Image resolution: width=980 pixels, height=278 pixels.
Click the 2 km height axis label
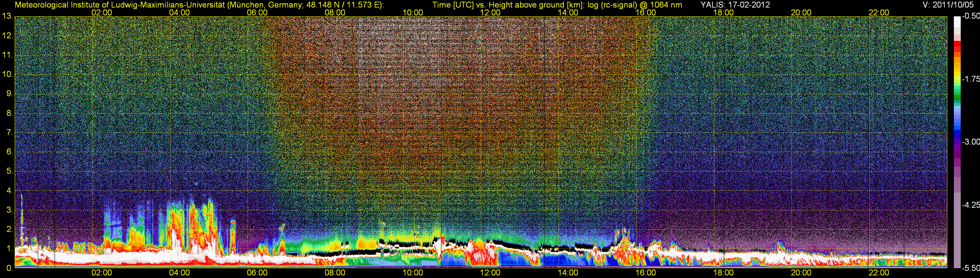pos(9,229)
